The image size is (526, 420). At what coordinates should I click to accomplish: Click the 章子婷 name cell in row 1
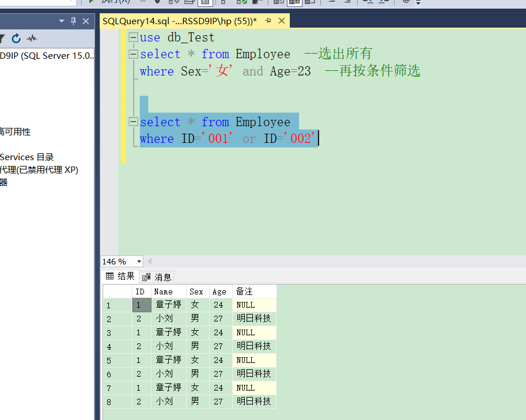(169, 305)
